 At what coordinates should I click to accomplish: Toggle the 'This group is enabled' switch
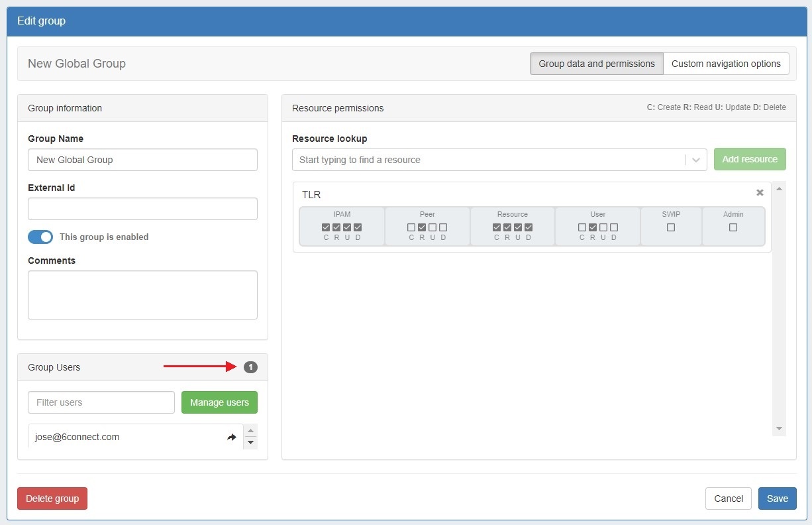[x=40, y=237]
